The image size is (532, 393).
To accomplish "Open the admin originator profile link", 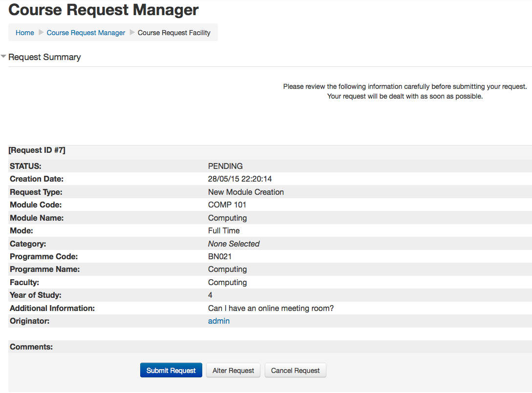I will (x=219, y=321).
